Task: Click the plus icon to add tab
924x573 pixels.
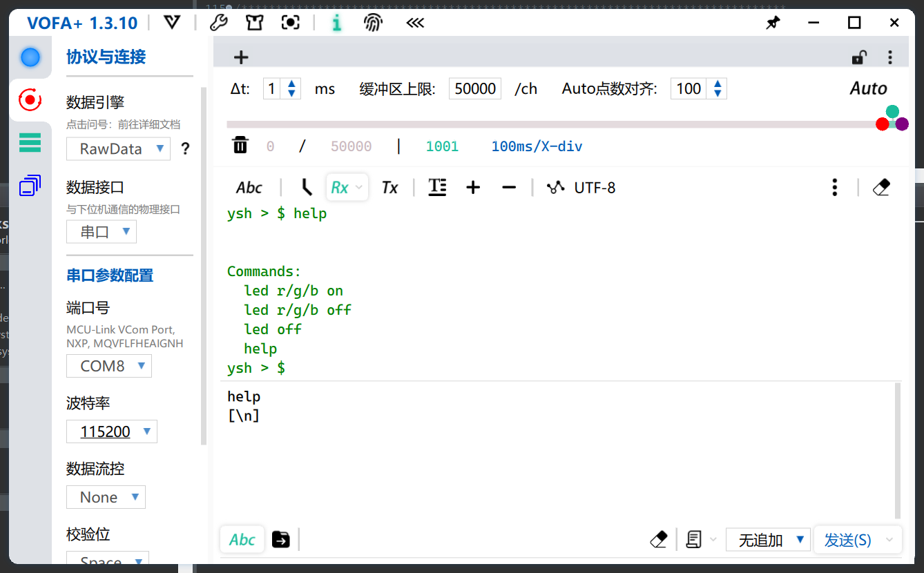Action: [x=241, y=57]
